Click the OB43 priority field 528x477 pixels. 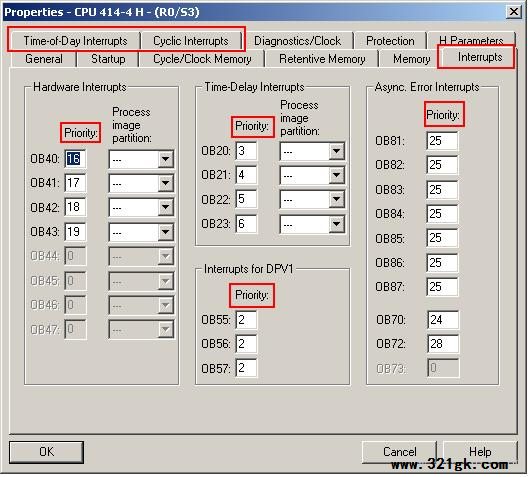75,232
